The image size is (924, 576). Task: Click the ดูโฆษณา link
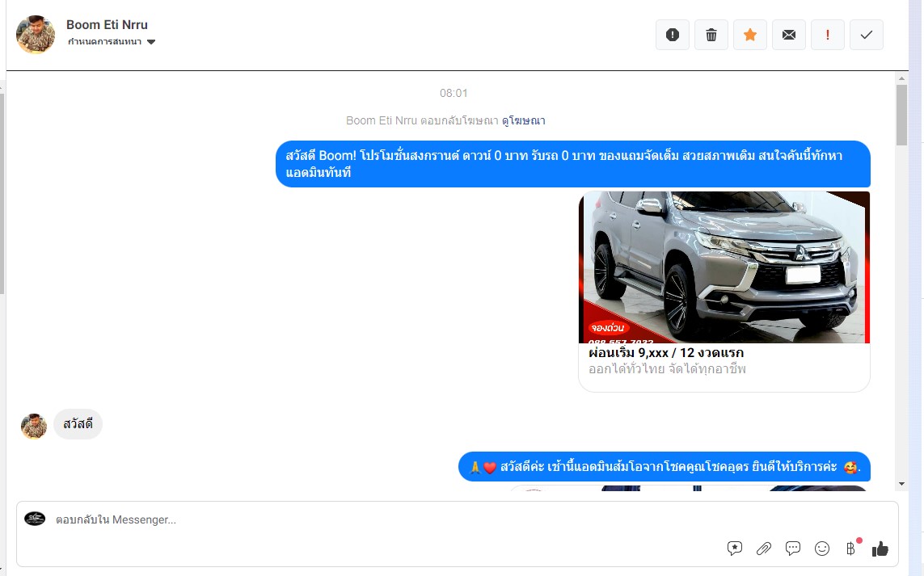(523, 120)
